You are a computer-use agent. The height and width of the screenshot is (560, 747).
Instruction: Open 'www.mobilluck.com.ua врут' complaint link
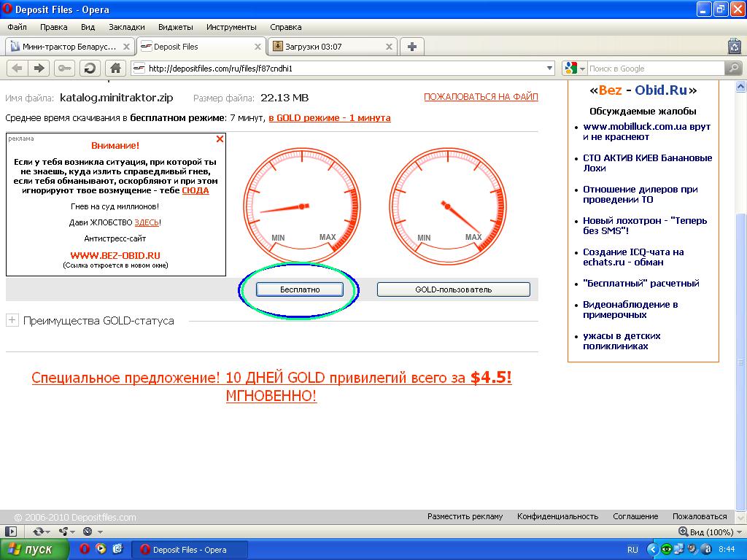(x=647, y=132)
